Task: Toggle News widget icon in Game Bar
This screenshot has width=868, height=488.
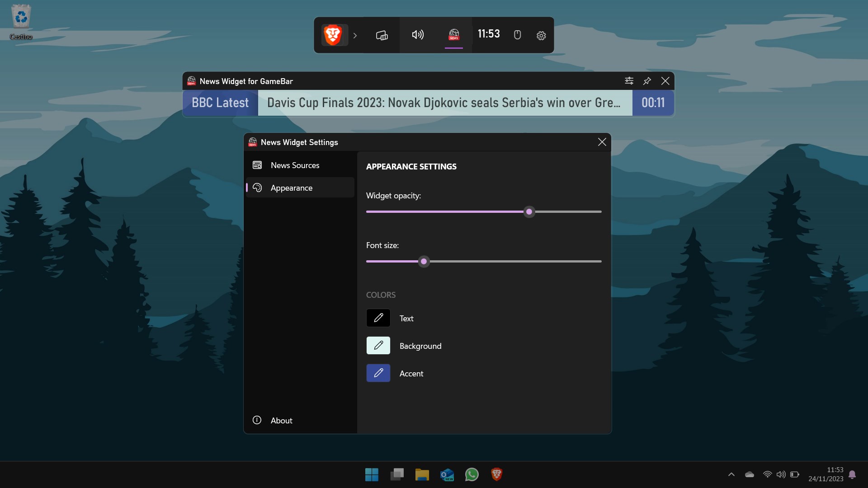Action: click(454, 35)
